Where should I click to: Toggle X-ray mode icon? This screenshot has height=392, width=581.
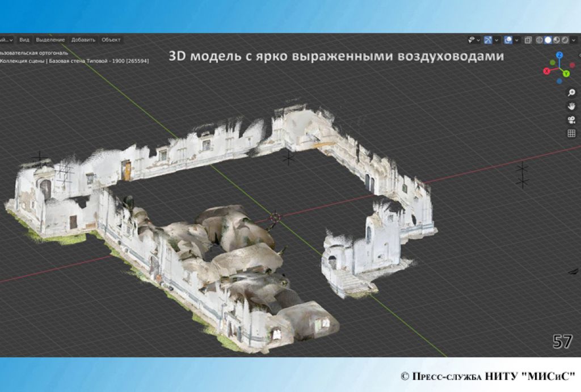528,40
